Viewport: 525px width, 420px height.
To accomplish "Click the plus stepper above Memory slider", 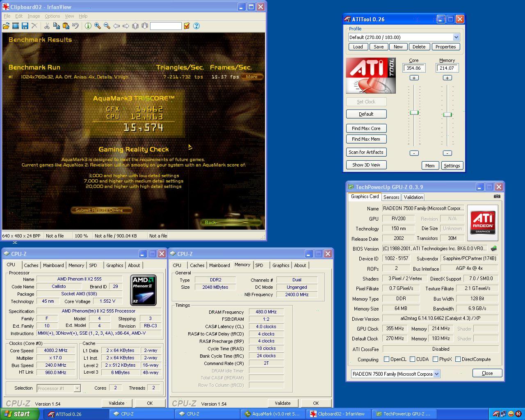I will [447, 78].
